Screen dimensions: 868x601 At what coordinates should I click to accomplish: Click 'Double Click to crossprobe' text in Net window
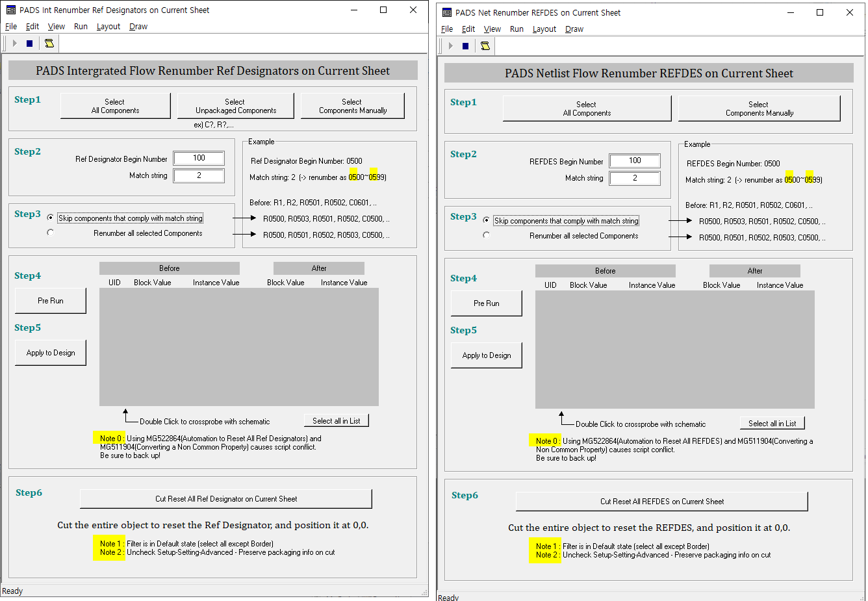click(x=641, y=424)
